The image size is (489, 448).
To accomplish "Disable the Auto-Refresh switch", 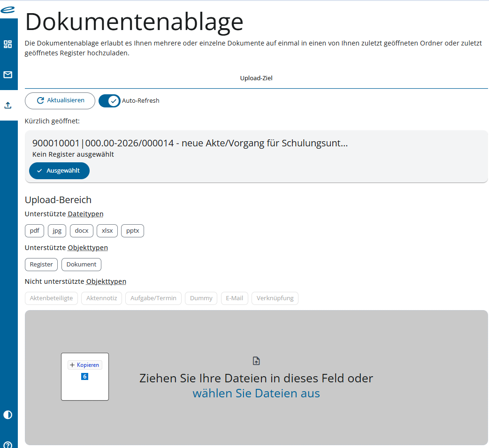I will pyautogui.click(x=109, y=101).
